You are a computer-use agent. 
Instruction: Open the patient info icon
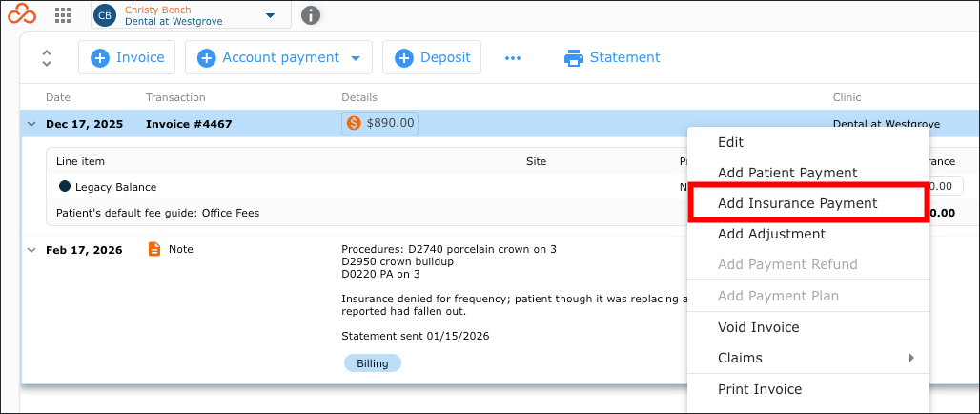(x=311, y=15)
